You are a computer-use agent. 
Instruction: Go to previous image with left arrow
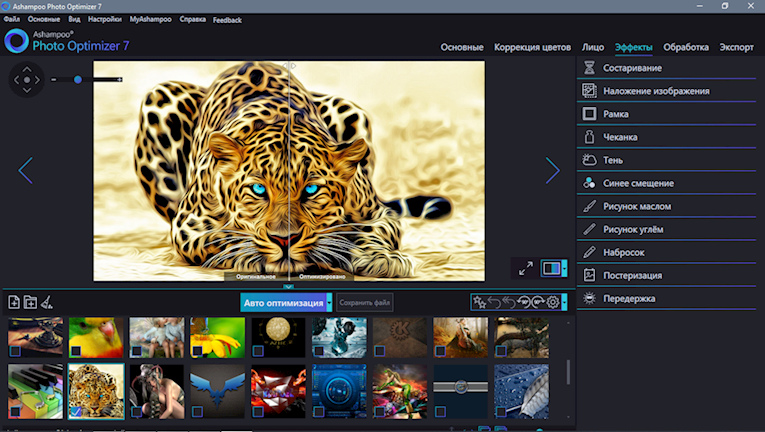(x=25, y=170)
